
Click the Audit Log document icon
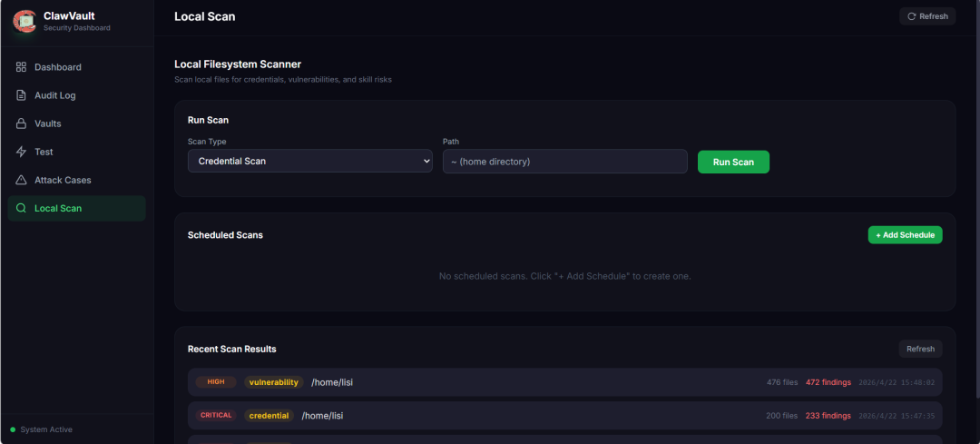(21, 95)
